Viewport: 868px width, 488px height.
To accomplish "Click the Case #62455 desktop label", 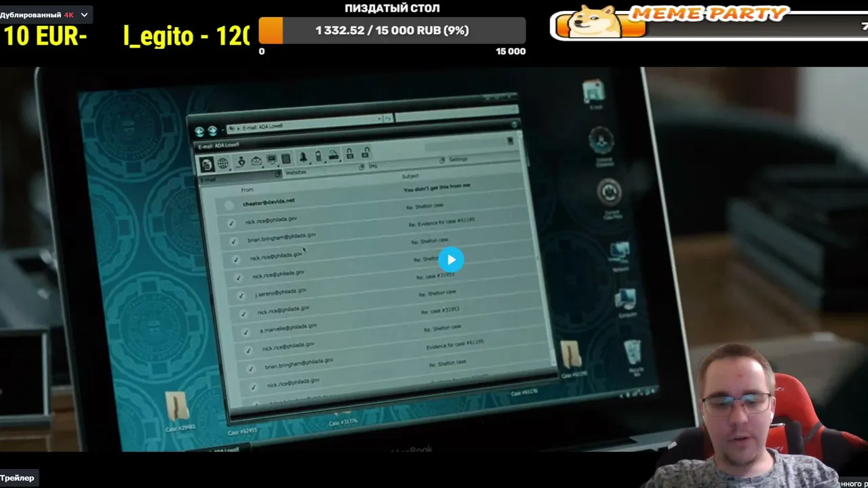I will pos(242,431).
